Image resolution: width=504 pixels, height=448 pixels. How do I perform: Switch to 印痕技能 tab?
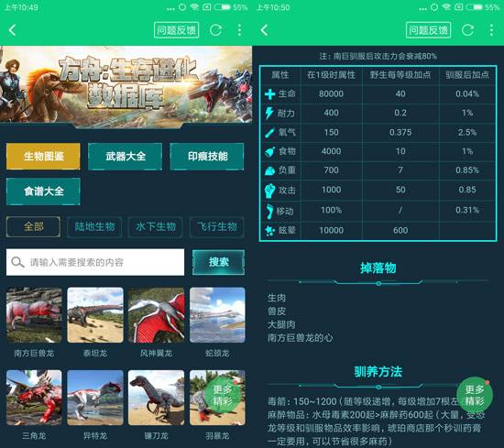[207, 156]
